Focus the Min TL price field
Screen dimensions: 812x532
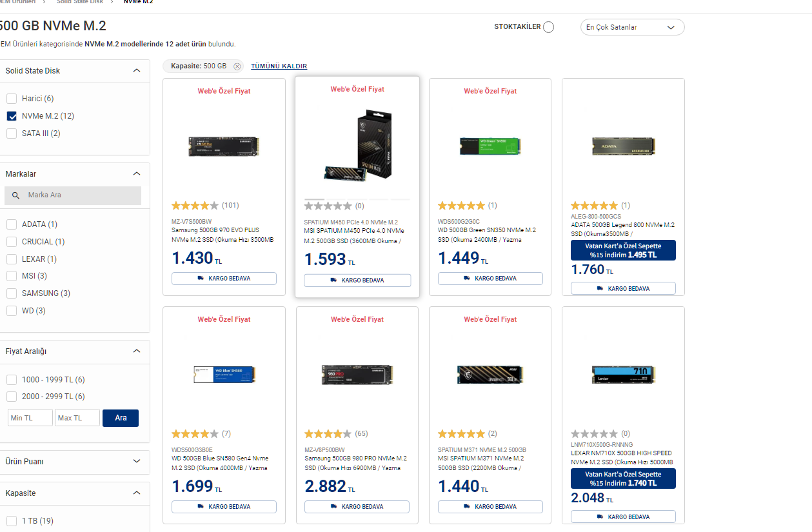[30, 418]
